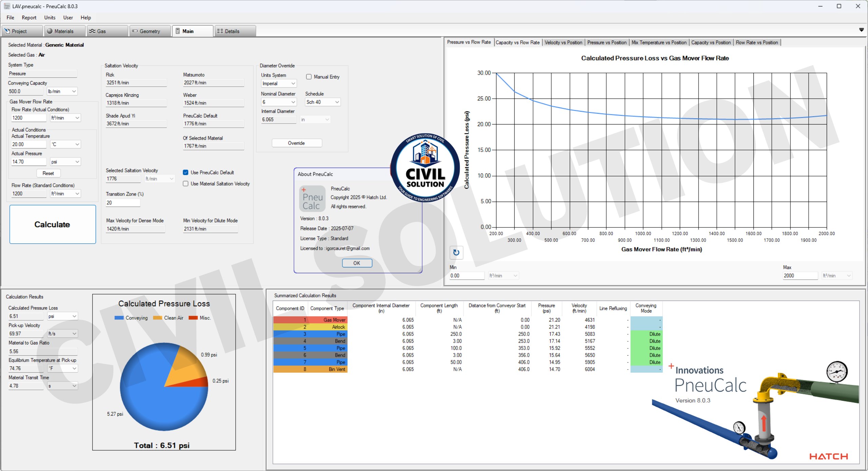This screenshot has width=868, height=471.
Task: Click the Materials tab sphere icon
Action: click(x=50, y=31)
